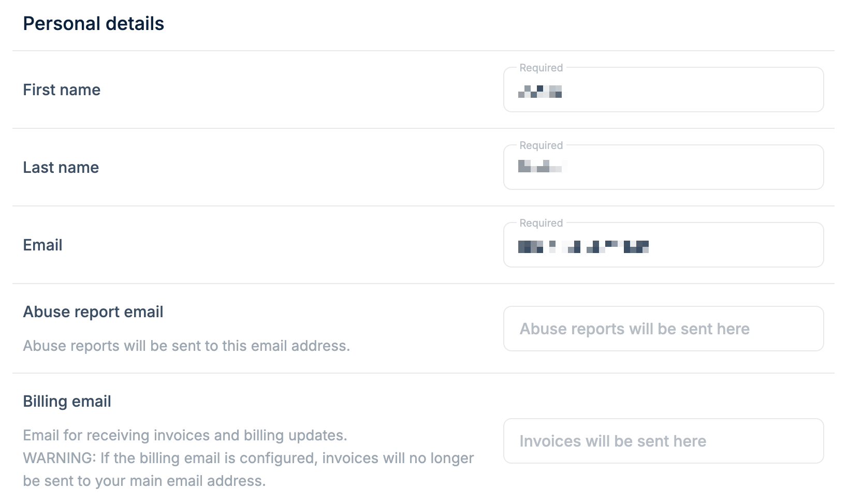
Task: Click the Email label
Action: pyautogui.click(x=42, y=245)
